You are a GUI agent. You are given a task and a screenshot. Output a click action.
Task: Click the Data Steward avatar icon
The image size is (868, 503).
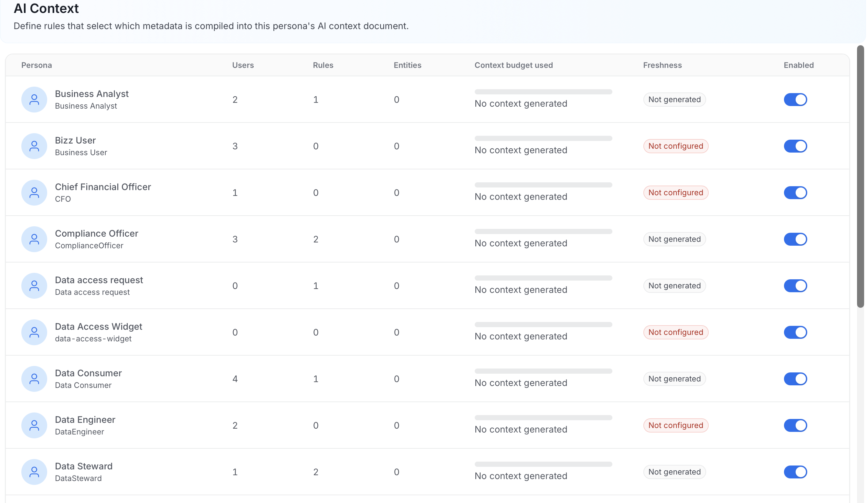(34, 472)
